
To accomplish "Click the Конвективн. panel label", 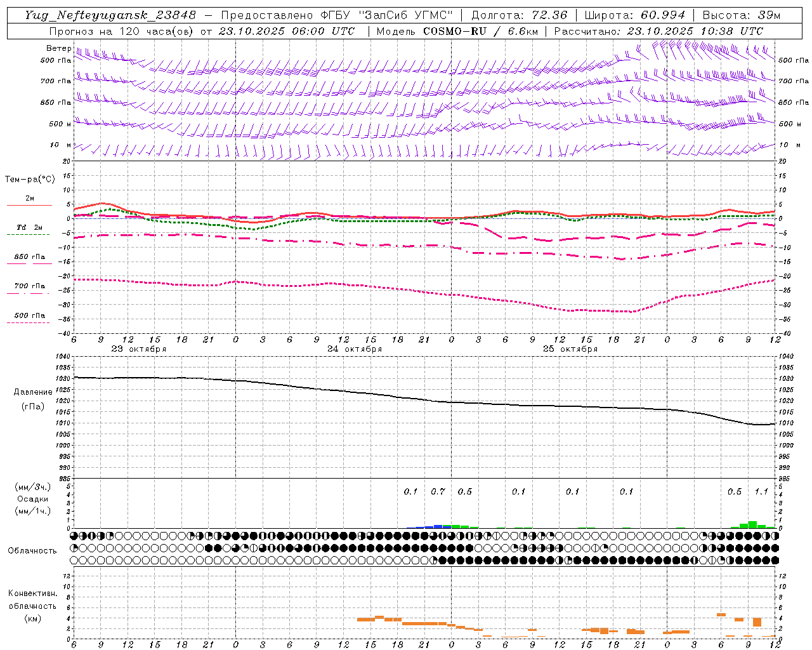I will point(33,594).
